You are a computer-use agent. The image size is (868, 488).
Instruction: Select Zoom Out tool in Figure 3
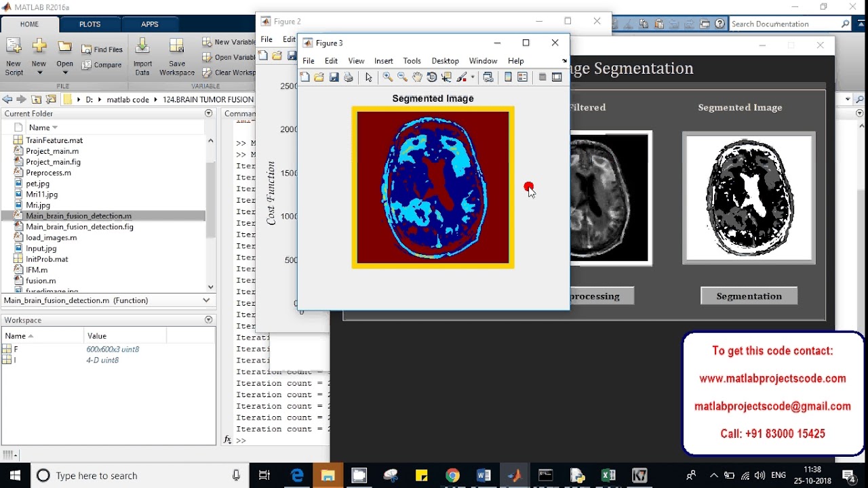point(403,77)
